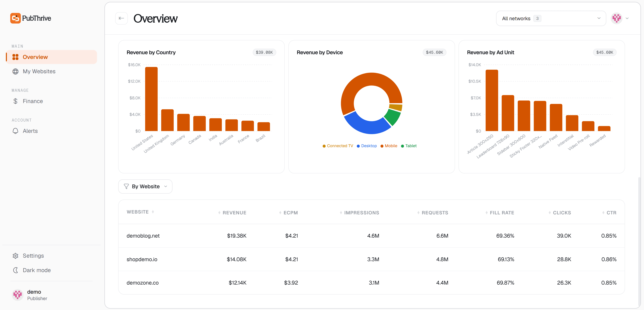The image size is (644, 310).
Task: Click the Connected TV yellow donut segment
Action: click(396, 107)
